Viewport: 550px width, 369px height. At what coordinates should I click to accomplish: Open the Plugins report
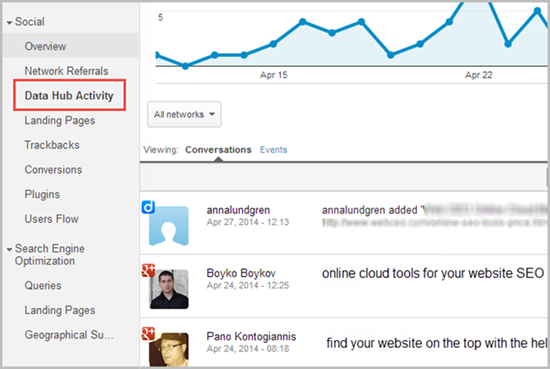pyautogui.click(x=42, y=194)
